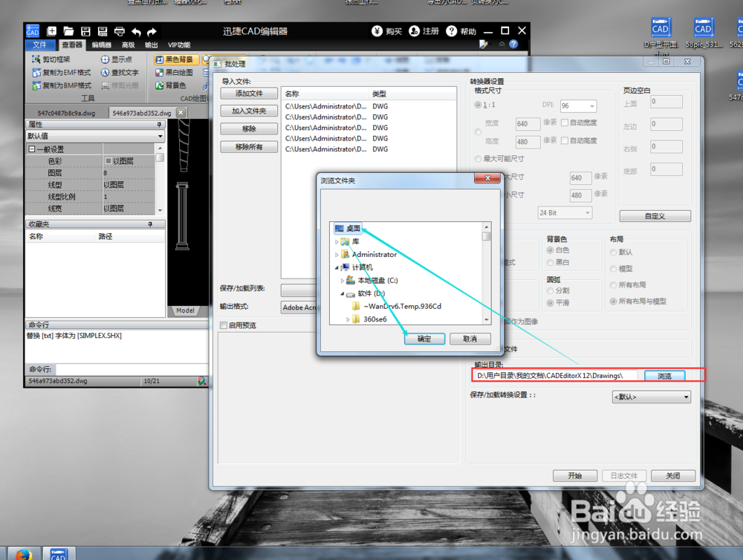
Task: Select the 最大可能尺寸 radio button
Action: (478, 159)
